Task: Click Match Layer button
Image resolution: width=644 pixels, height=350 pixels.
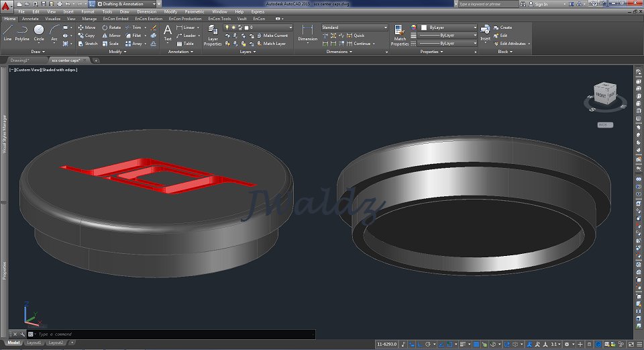Action: click(x=271, y=44)
